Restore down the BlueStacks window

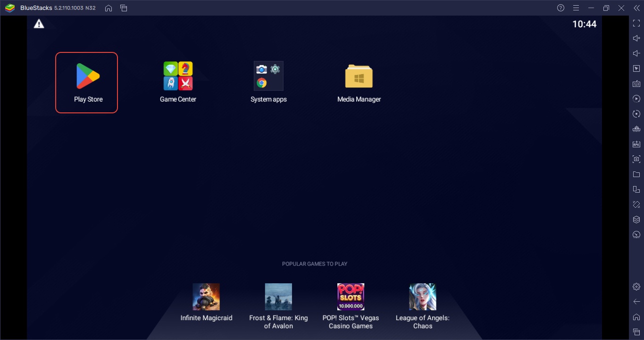coord(606,8)
